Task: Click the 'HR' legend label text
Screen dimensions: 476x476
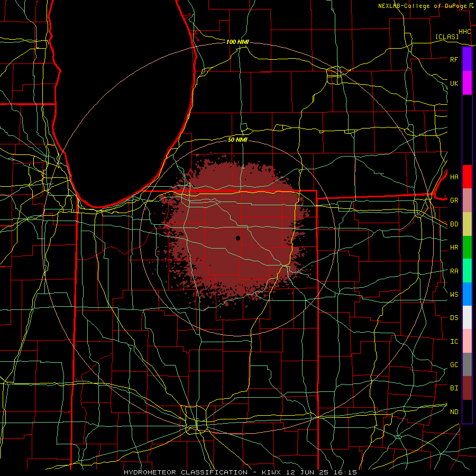Action: 454,248
